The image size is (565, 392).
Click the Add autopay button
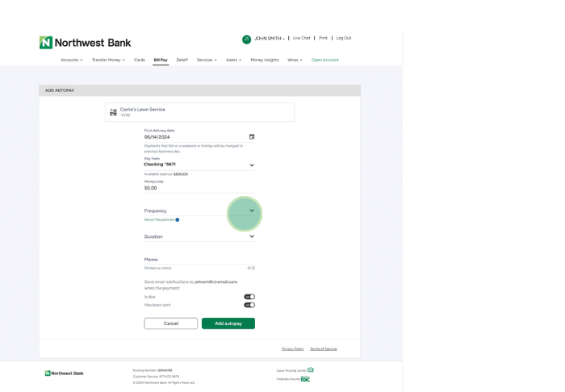228,323
